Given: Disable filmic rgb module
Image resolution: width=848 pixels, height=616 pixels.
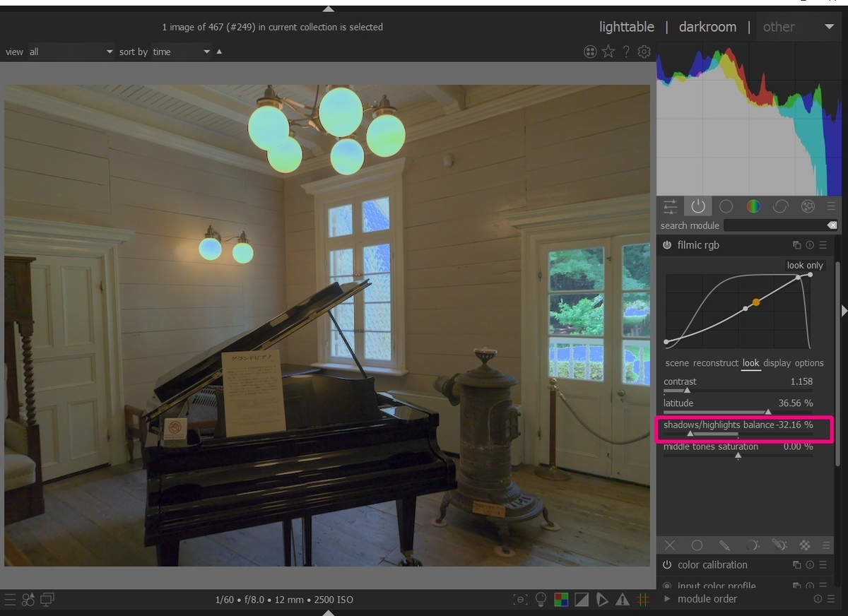Looking at the screenshot, I should point(667,245).
